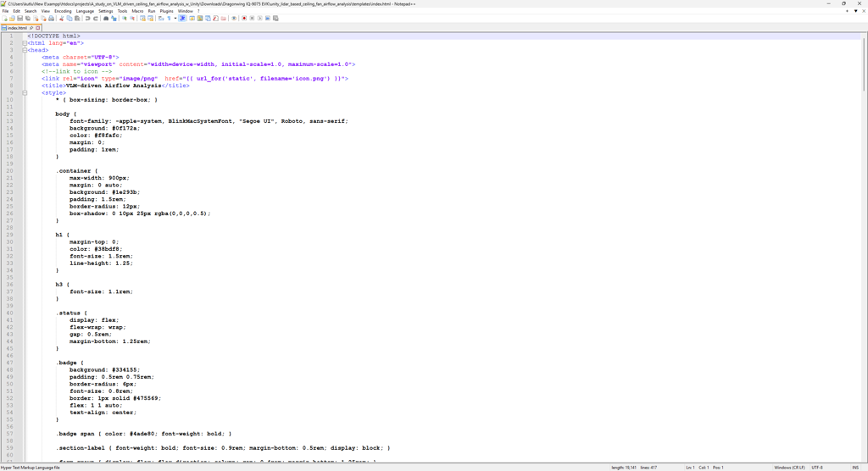Open the Encoding menu
Image resolution: width=868 pixels, height=471 pixels.
tap(63, 11)
